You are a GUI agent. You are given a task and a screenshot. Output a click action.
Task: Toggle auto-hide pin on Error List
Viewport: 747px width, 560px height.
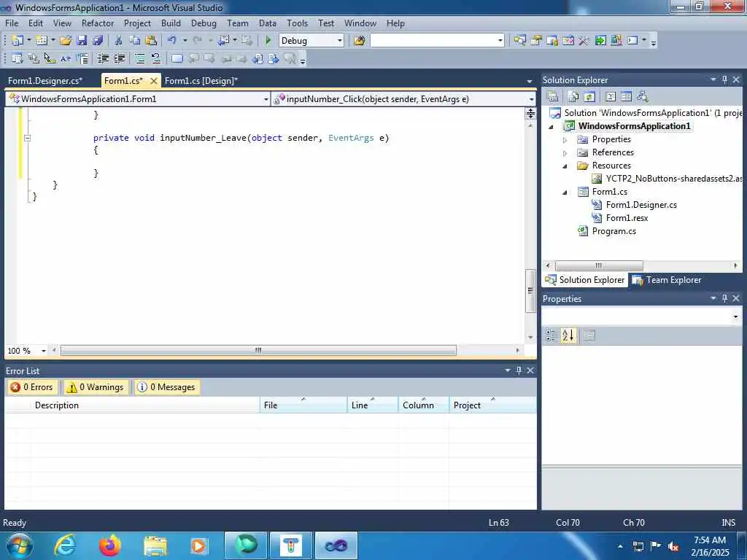519,370
